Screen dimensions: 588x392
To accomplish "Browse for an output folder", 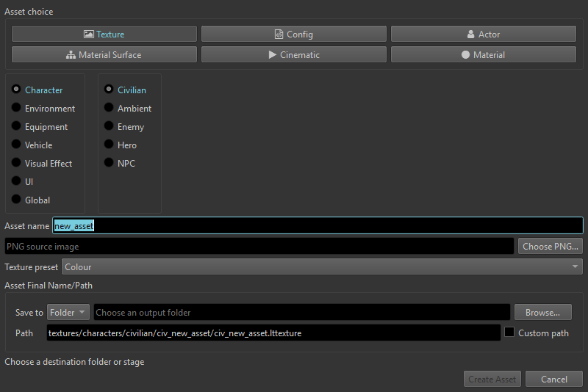I will coord(542,312).
